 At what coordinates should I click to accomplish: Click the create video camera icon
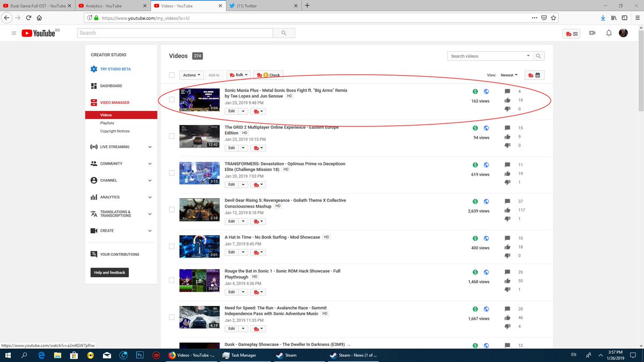592,33
